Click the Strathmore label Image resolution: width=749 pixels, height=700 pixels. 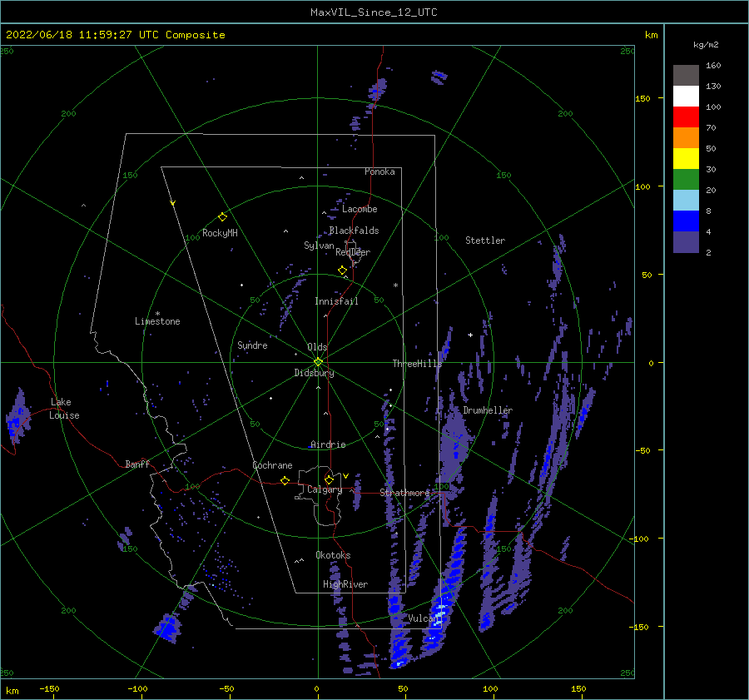click(404, 493)
